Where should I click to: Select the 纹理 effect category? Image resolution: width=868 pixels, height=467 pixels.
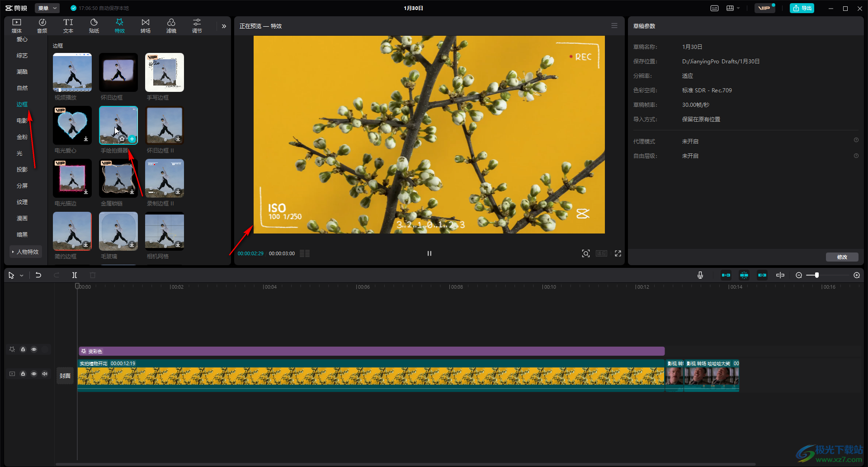pyautogui.click(x=22, y=202)
